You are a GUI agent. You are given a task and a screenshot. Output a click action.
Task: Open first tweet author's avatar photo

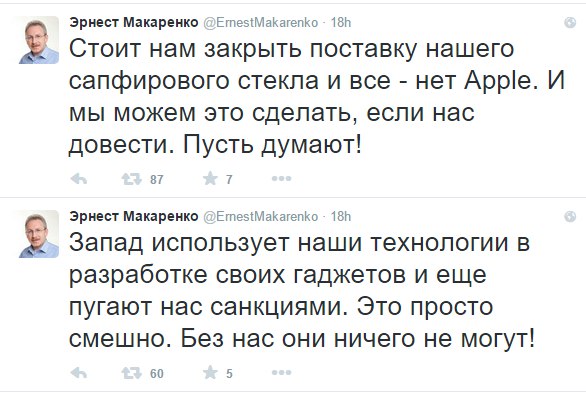39,40
